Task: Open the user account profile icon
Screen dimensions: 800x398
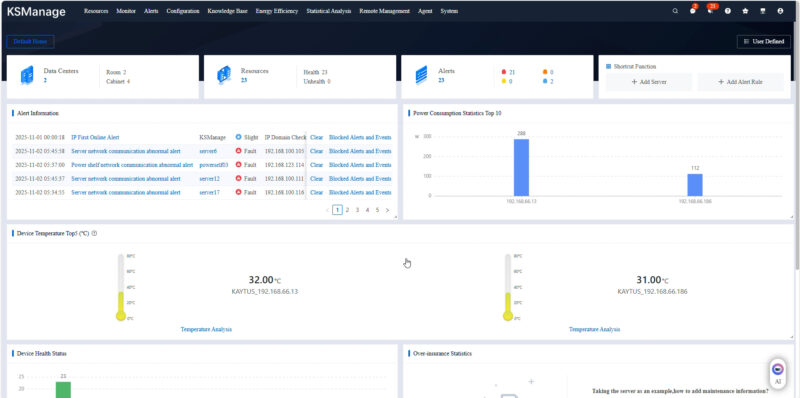Action: pos(780,11)
